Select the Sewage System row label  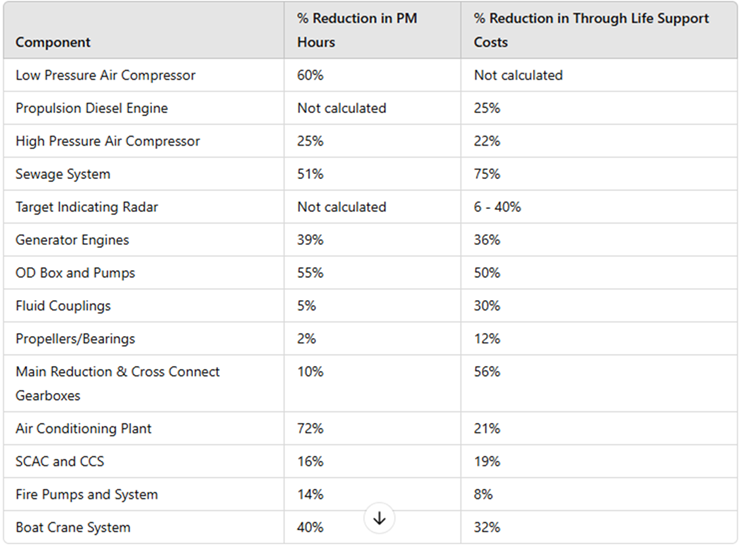click(x=62, y=174)
